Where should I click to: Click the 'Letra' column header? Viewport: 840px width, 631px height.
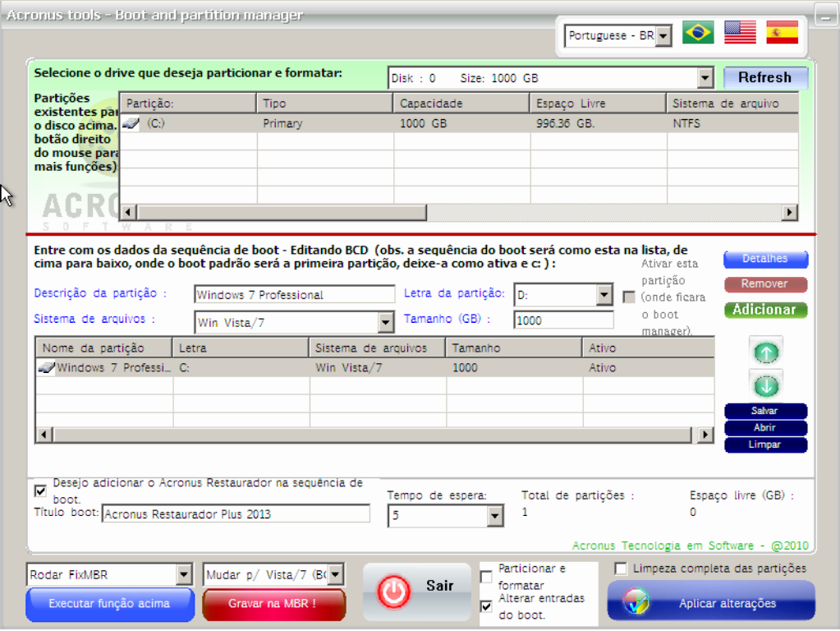241,348
